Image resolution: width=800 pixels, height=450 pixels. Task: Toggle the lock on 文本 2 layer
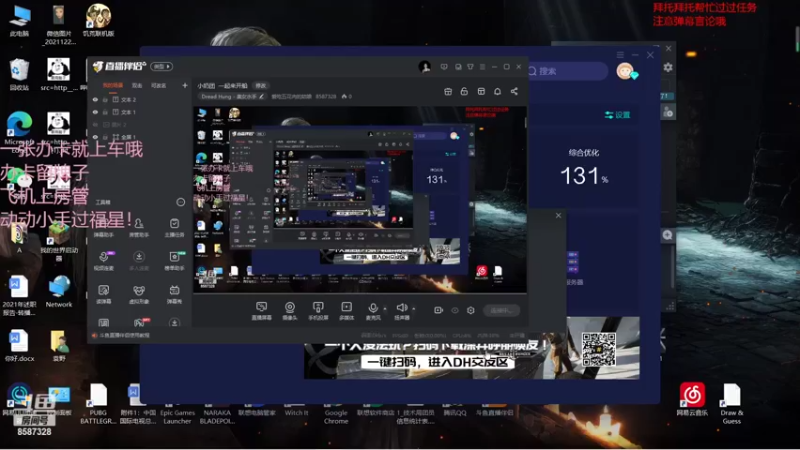106,99
